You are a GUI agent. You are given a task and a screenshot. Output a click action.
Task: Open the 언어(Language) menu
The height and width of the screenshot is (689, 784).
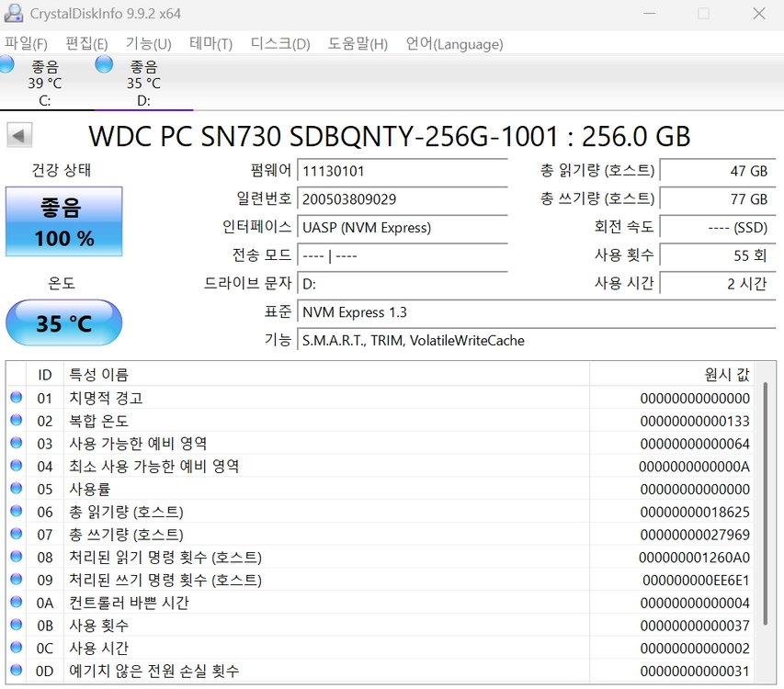pyautogui.click(x=454, y=44)
